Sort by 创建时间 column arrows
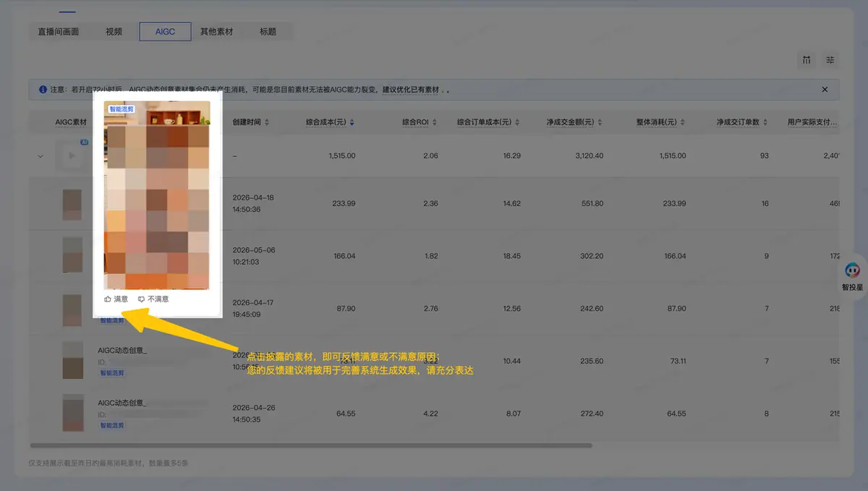This screenshot has width=868, height=491. (267, 122)
